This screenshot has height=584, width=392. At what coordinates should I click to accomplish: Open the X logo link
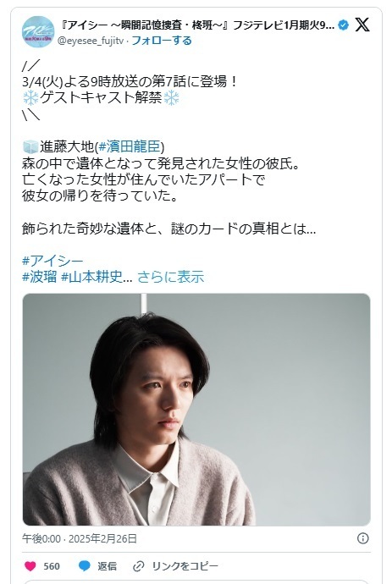pos(362,25)
